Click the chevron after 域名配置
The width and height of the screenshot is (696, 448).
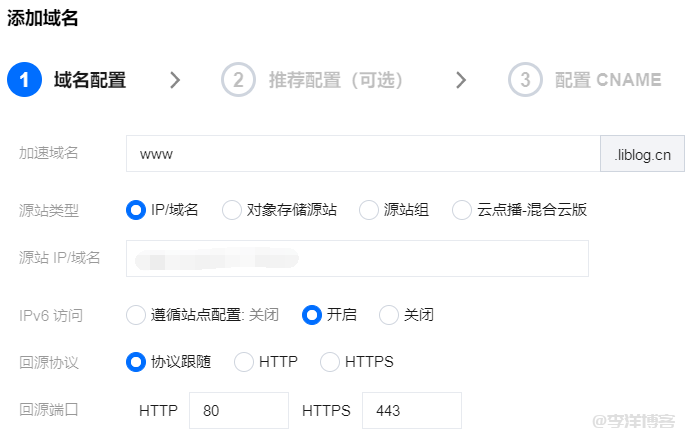[175, 80]
